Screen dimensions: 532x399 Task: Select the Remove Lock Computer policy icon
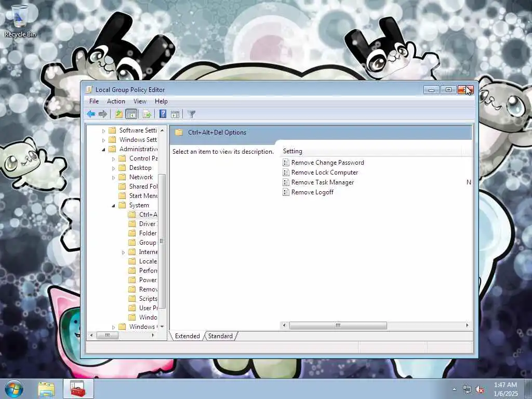[286, 172]
